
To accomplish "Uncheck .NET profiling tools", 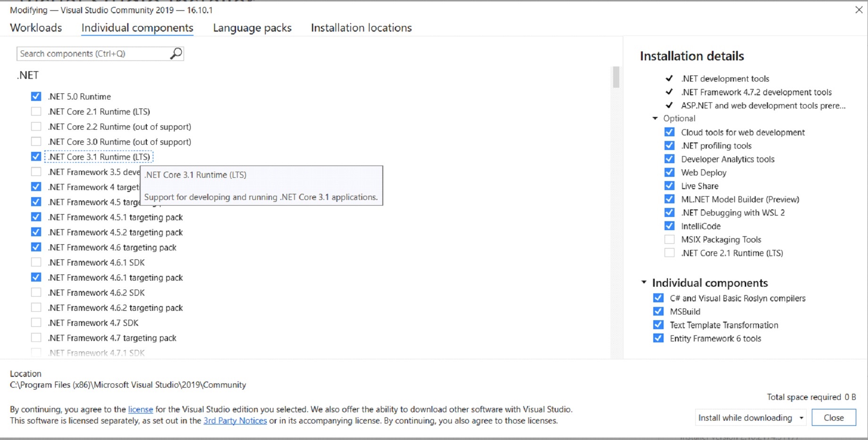I will point(669,146).
